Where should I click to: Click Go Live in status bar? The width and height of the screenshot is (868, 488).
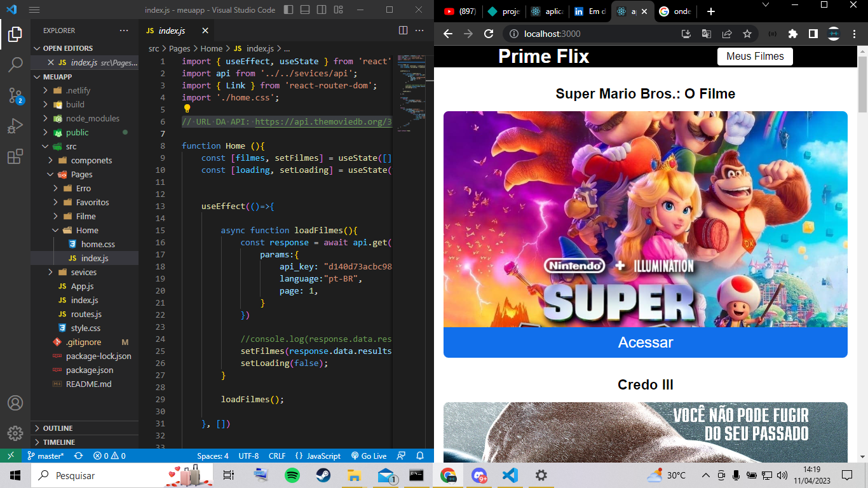point(368,456)
